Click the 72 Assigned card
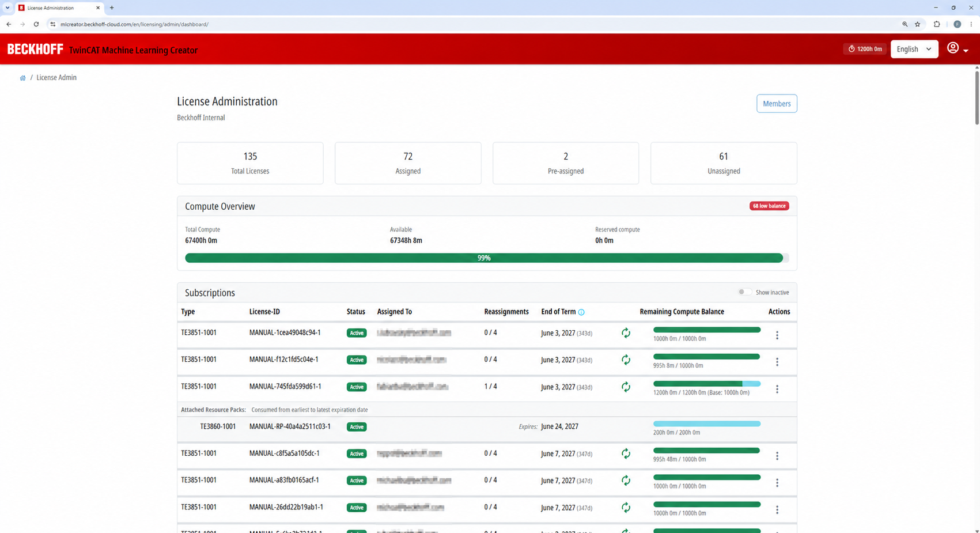The image size is (980, 533). 408,163
